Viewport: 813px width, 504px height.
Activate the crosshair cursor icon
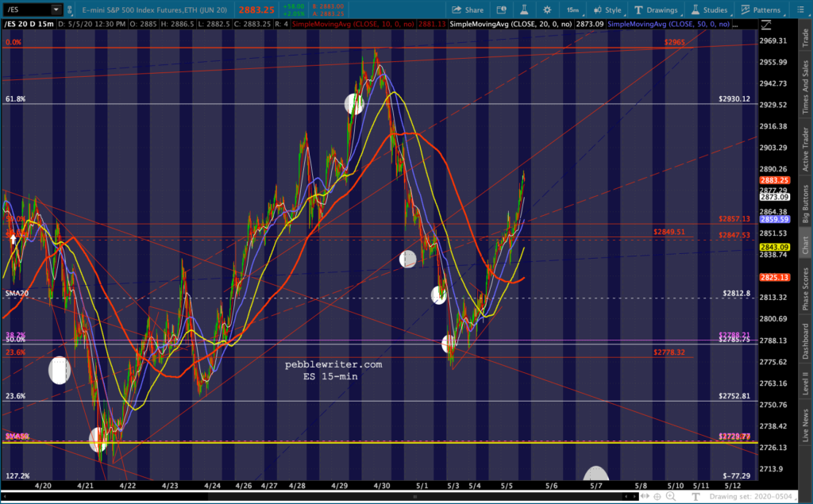click(657, 497)
